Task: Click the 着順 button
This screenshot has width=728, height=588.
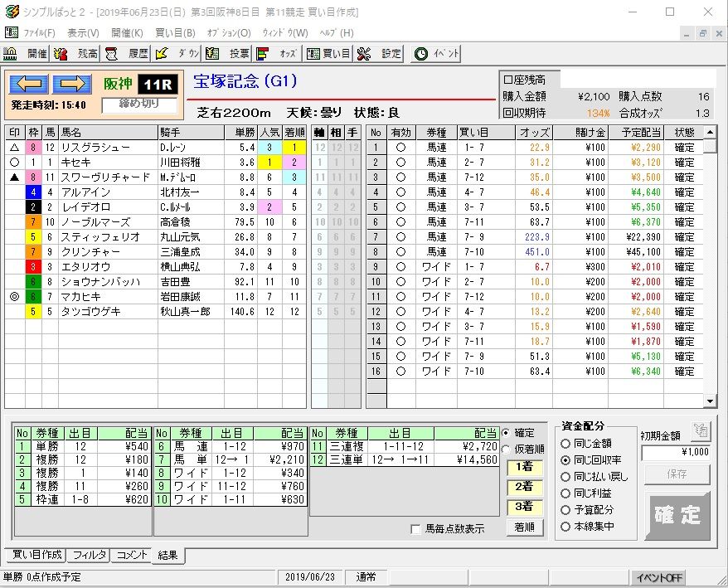Action: click(x=525, y=527)
